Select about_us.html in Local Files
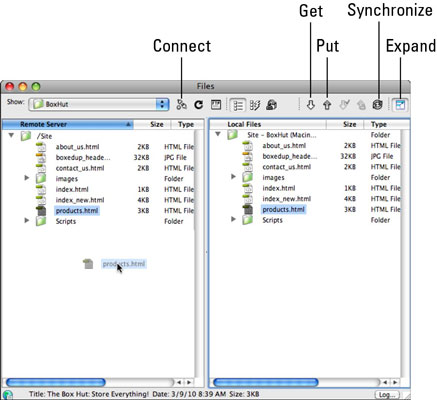The image size is (437, 400). click(284, 145)
